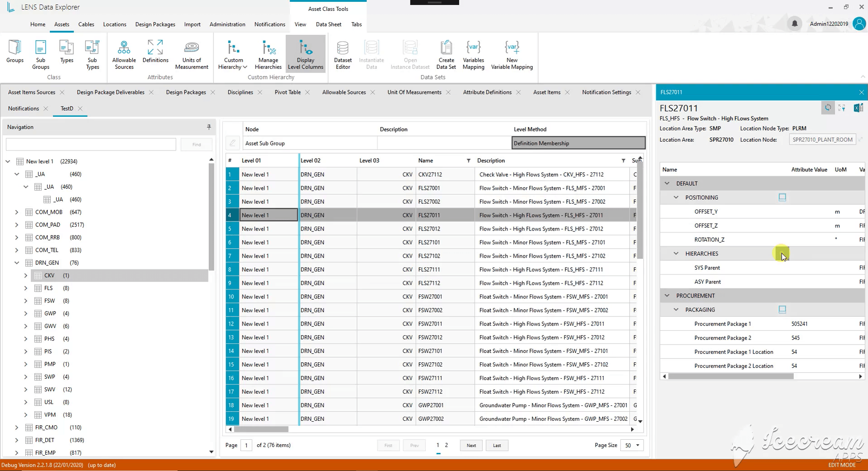The height and width of the screenshot is (471, 868).
Task: Toggle the POSITIONING checkbox
Action: pos(782,197)
